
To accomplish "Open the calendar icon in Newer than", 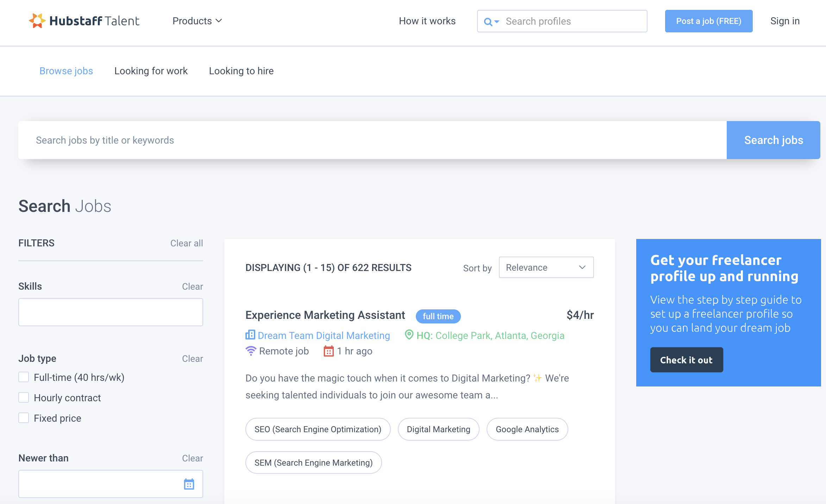I will click(x=189, y=484).
